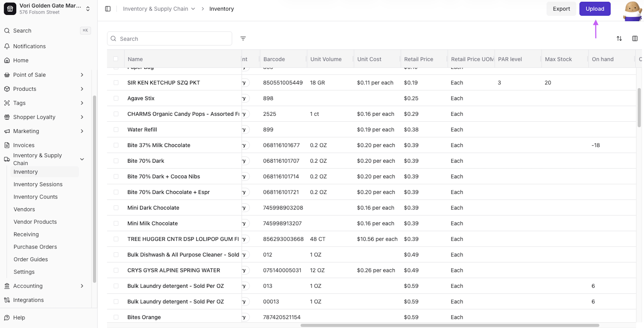Click the TREE HUGGER CNTR DSP LOLIPOP row name
The height and width of the screenshot is (328, 644).
click(x=183, y=239)
